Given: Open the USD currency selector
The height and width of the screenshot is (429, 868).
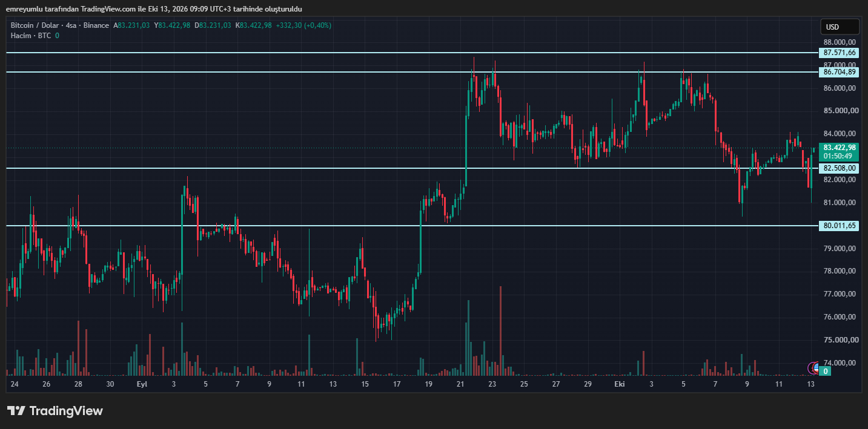Looking at the screenshot, I should (840, 27).
